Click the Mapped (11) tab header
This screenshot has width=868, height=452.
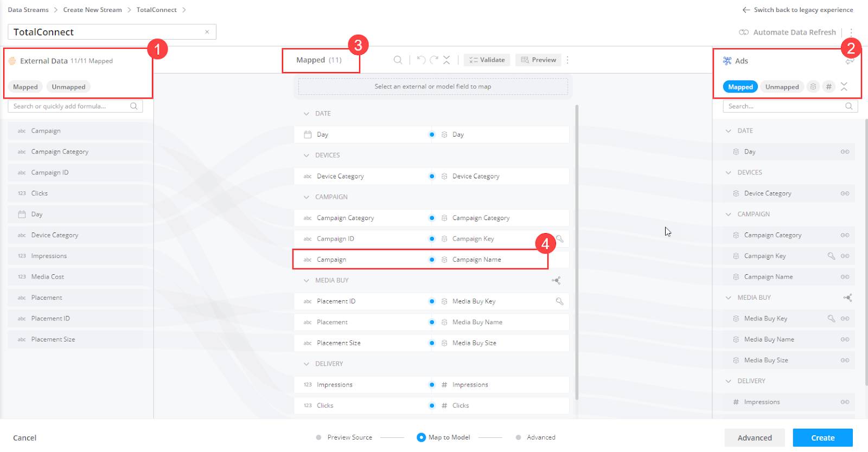(319, 60)
